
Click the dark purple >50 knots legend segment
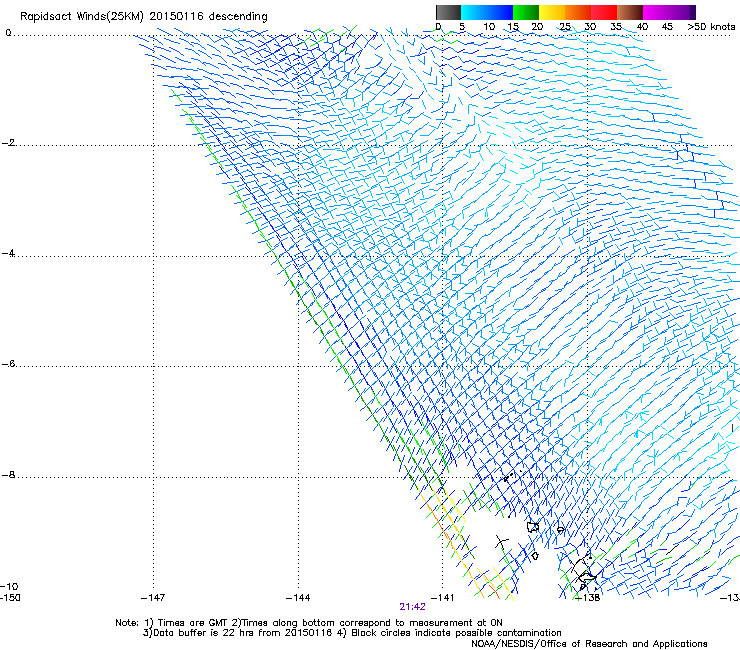(x=693, y=12)
